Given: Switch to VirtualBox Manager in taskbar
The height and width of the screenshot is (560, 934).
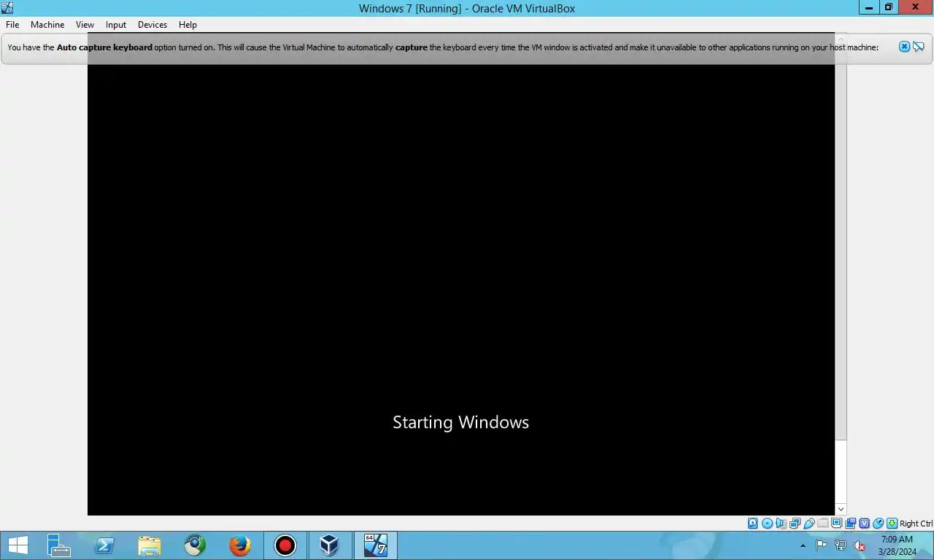Looking at the screenshot, I should [330, 545].
